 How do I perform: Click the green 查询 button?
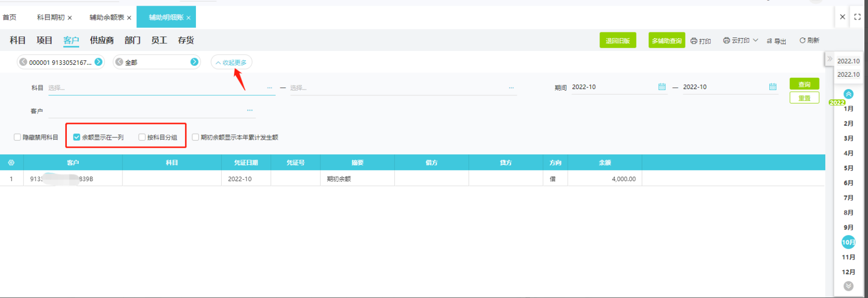(804, 84)
